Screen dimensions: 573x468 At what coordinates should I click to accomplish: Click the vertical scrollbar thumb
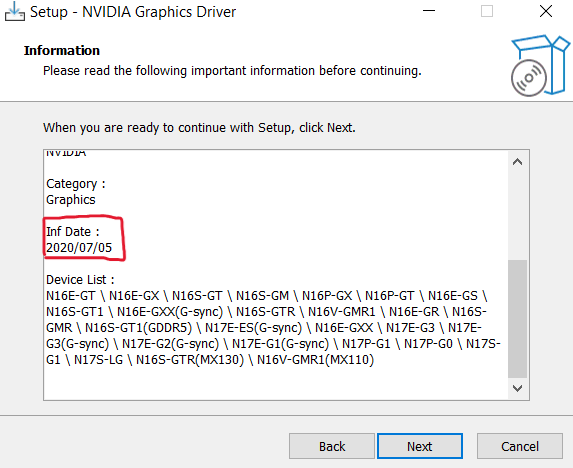click(517, 319)
